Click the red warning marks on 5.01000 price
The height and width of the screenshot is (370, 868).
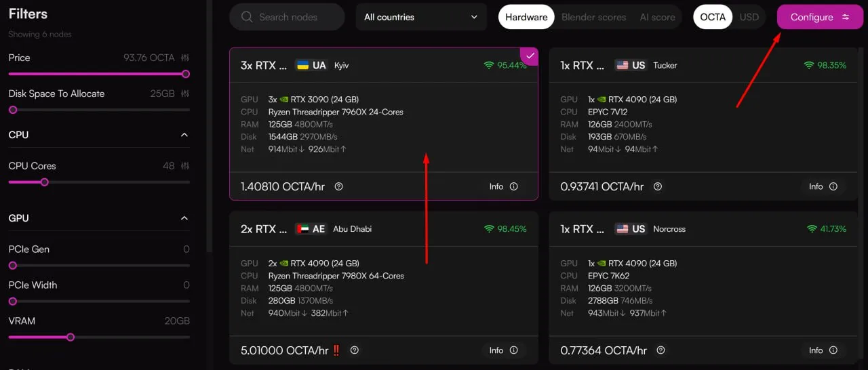coord(336,350)
